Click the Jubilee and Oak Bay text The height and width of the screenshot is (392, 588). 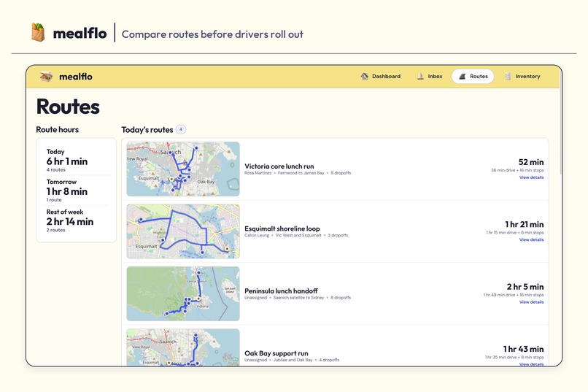(x=293, y=360)
